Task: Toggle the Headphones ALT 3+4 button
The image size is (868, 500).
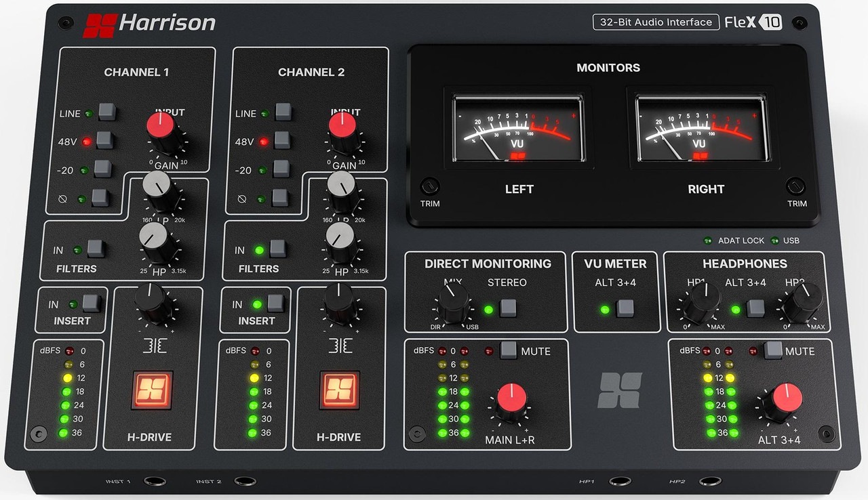Action: pyautogui.click(x=755, y=308)
